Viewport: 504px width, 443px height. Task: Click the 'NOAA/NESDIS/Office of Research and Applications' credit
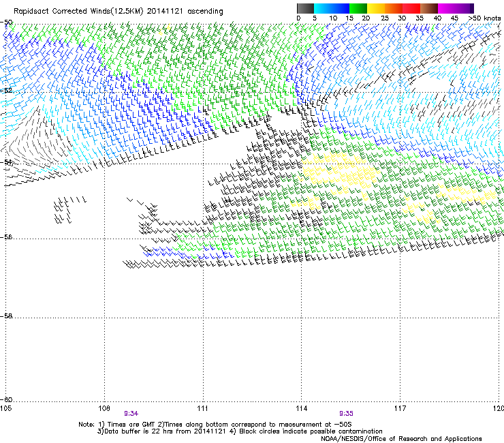click(401, 438)
